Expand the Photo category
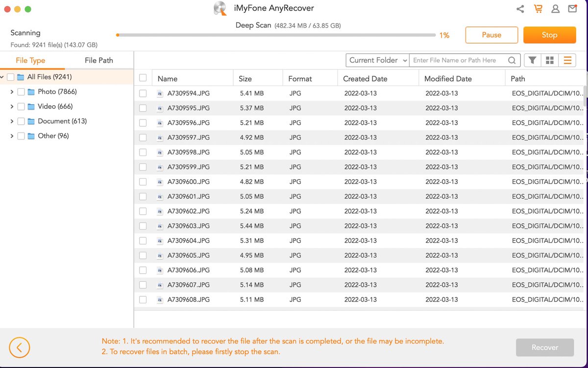This screenshot has height=368, width=588. [x=12, y=92]
